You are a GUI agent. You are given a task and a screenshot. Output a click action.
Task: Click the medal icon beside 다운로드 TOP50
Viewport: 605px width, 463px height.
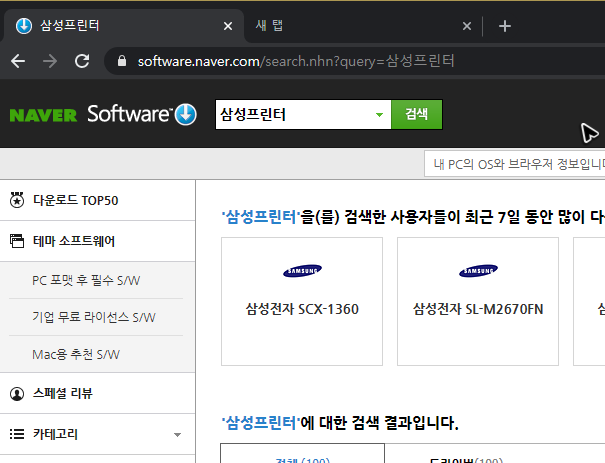pyautogui.click(x=17, y=200)
